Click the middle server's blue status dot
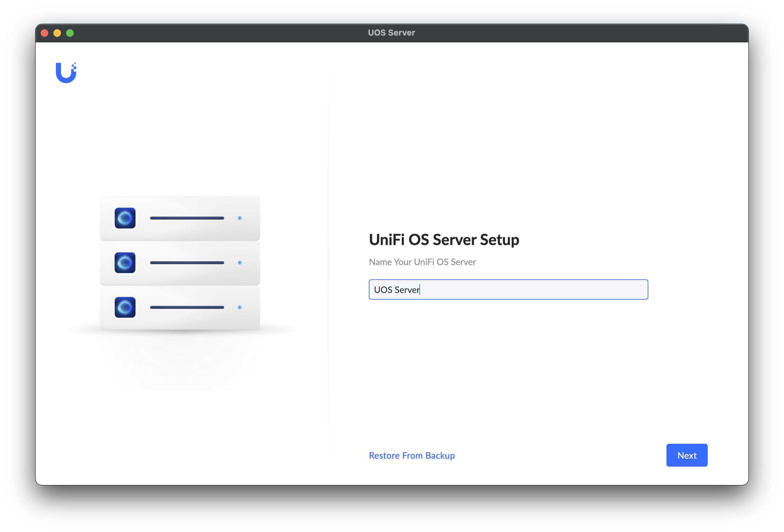Image resolution: width=784 pixels, height=532 pixels. click(240, 263)
